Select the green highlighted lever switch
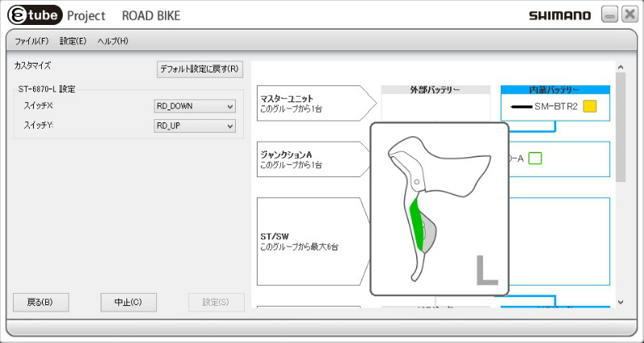Screen dimensions: 644x343 tap(418, 224)
